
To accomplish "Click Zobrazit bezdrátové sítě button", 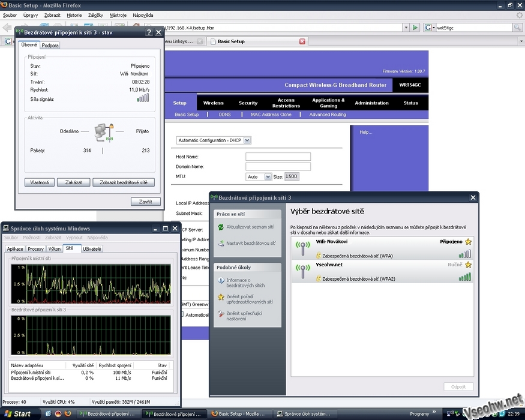I will pos(124,182).
